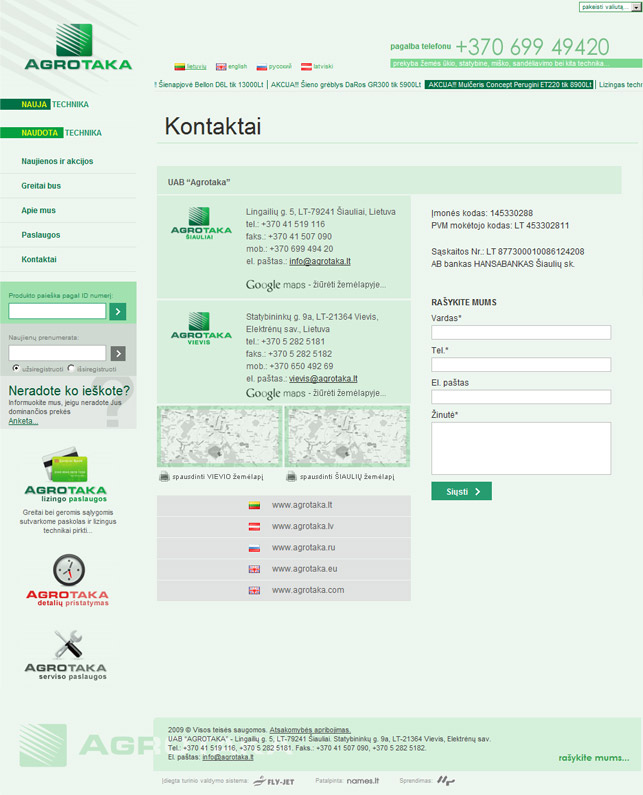643x795 pixels.
Task: Click footer info@agrotaka.lt email link
Action: [228, 757]
